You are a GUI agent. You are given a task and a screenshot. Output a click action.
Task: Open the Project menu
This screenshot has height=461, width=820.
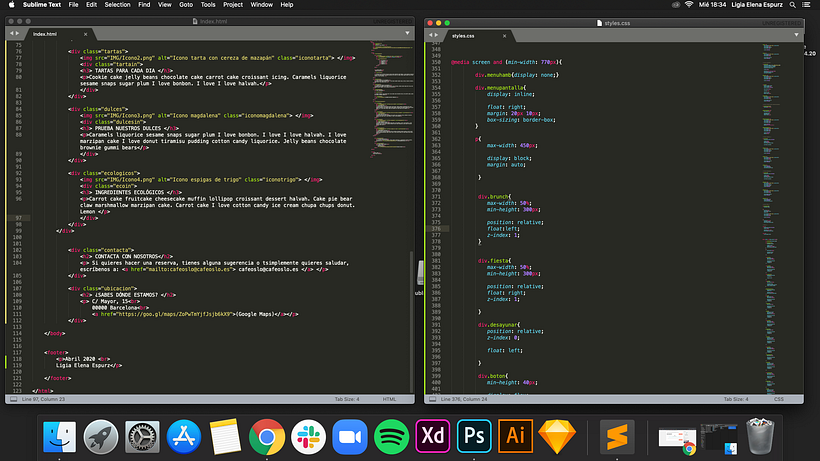coord(233,5)
